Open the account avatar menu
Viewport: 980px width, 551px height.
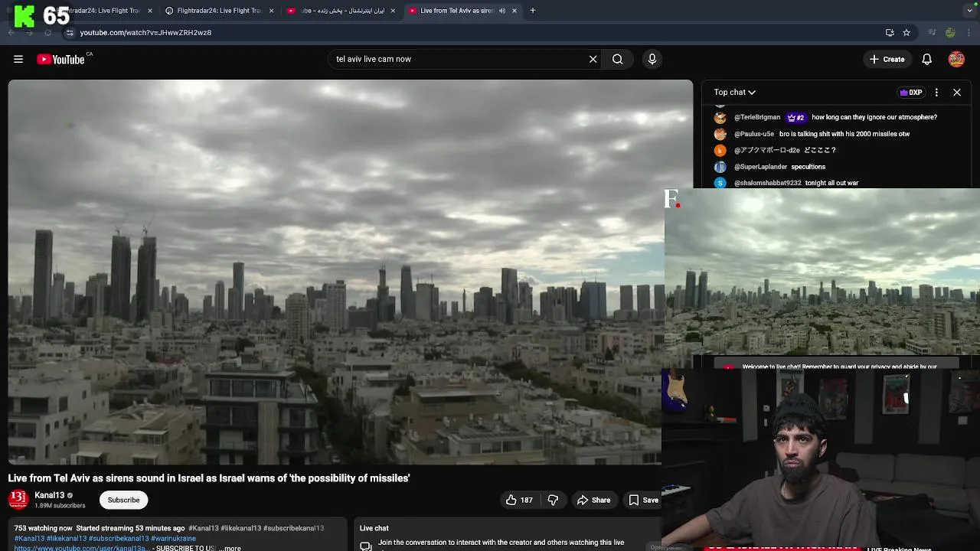click(x=956, y=59)
